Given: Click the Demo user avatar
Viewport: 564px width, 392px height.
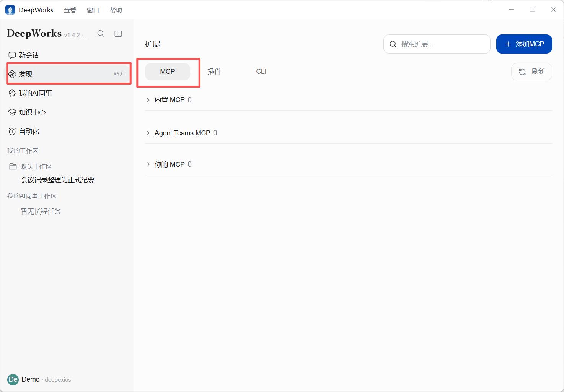Looking at the screenshot, I should [x=13, y=379].
